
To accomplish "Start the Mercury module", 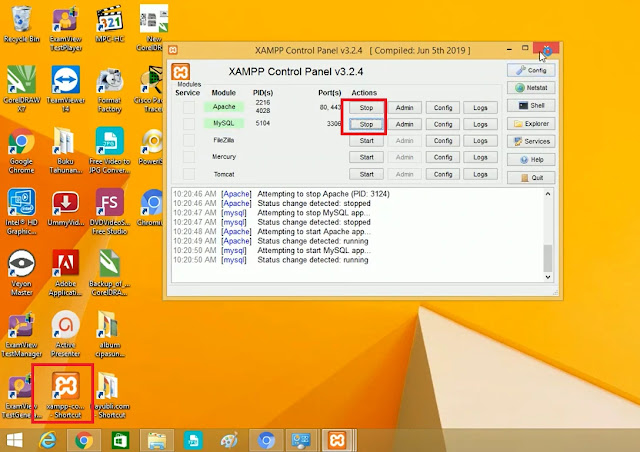I will click(x=366, y=157).
